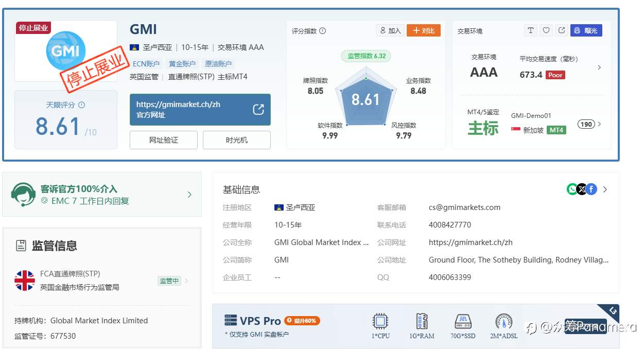Click the 监管指数 6.32 label
The width and height of the screenshot is (644, 349).
click(x=366, y=56)
